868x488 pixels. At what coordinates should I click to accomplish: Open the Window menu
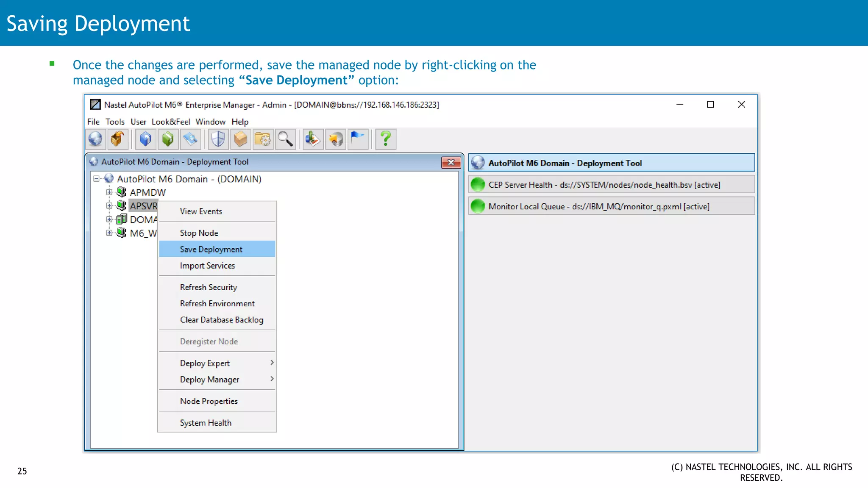(210, 122)
